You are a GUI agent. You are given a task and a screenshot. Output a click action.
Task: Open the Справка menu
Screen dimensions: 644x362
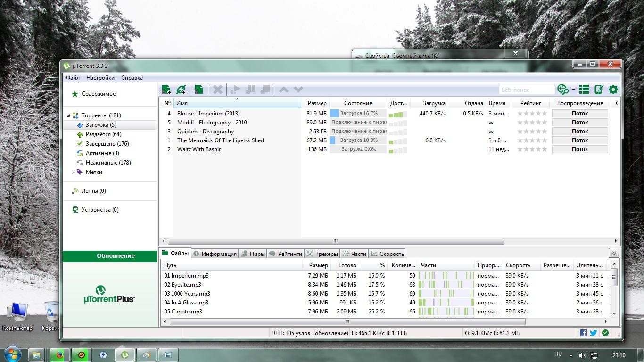(x=132, y=78)
